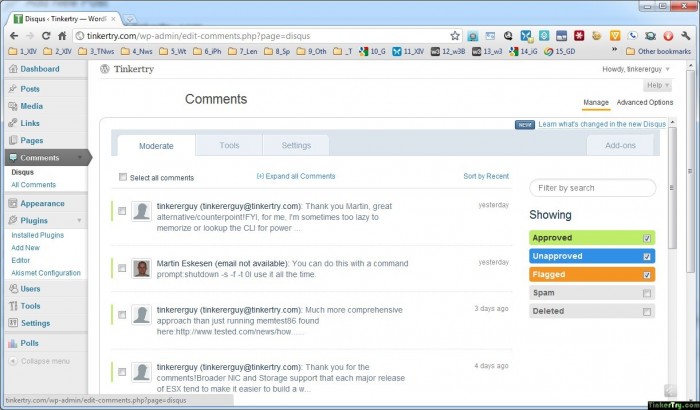Open 15_GD bookmark
The height and width of the screenshot is (410, 700).
560,51
